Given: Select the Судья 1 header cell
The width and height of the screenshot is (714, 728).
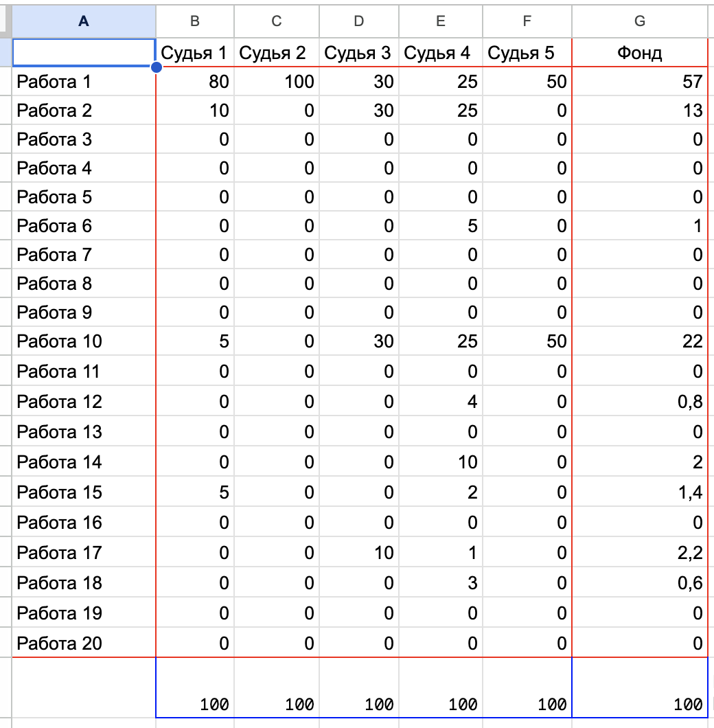Looking at the screenshot, I should click(195, 52).
